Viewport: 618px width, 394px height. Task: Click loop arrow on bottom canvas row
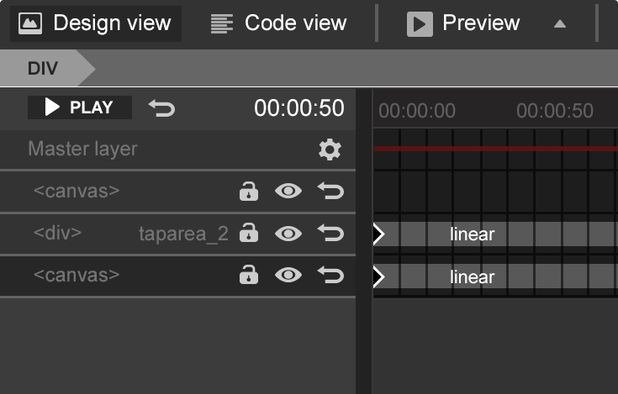(x=331, y=275)
